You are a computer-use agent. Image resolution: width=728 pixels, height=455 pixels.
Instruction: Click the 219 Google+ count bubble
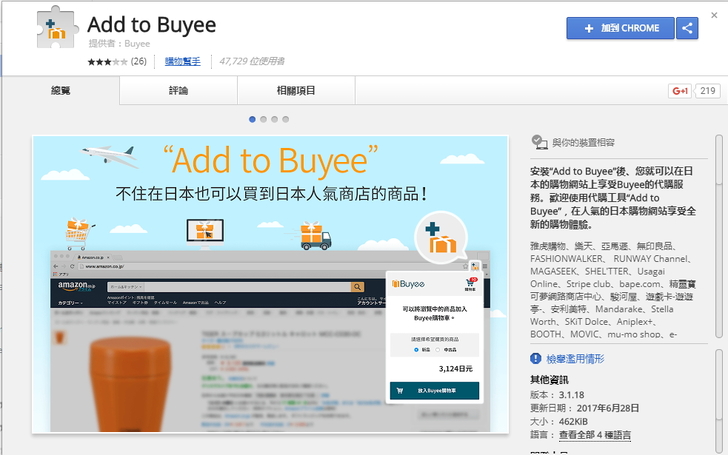708,91
